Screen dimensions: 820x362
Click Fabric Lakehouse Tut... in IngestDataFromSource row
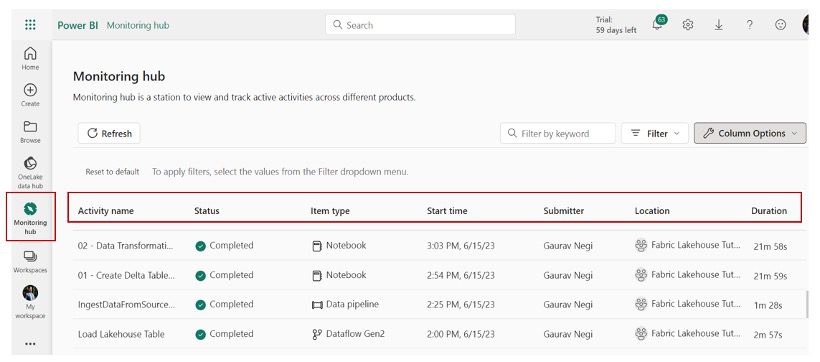(696, 304)
